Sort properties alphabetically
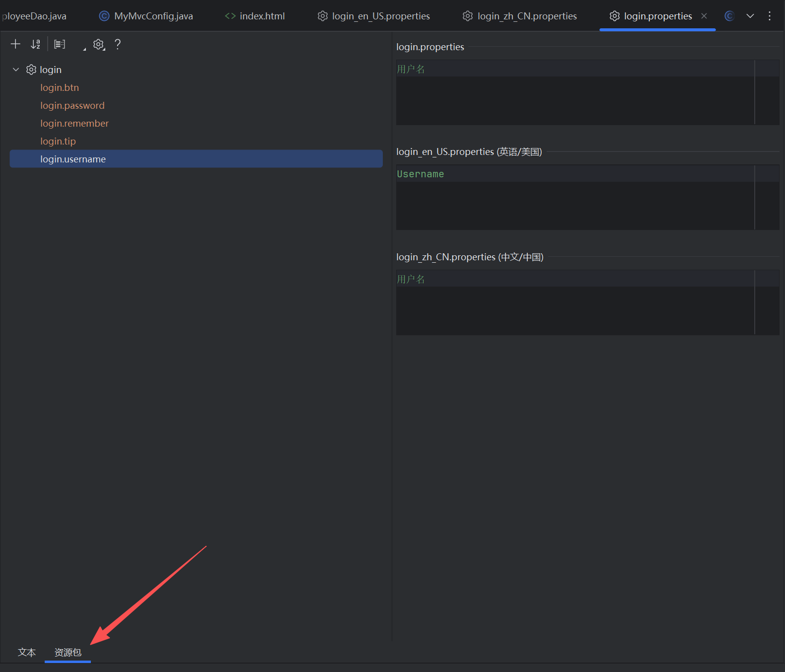Viewport: 785px width, 672px height. (x=35, y=44)
